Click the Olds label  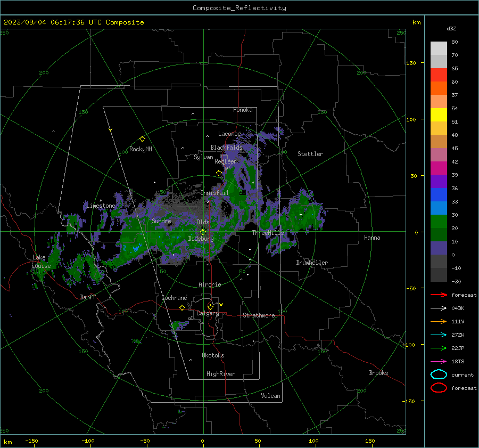(x=203, y=222)
